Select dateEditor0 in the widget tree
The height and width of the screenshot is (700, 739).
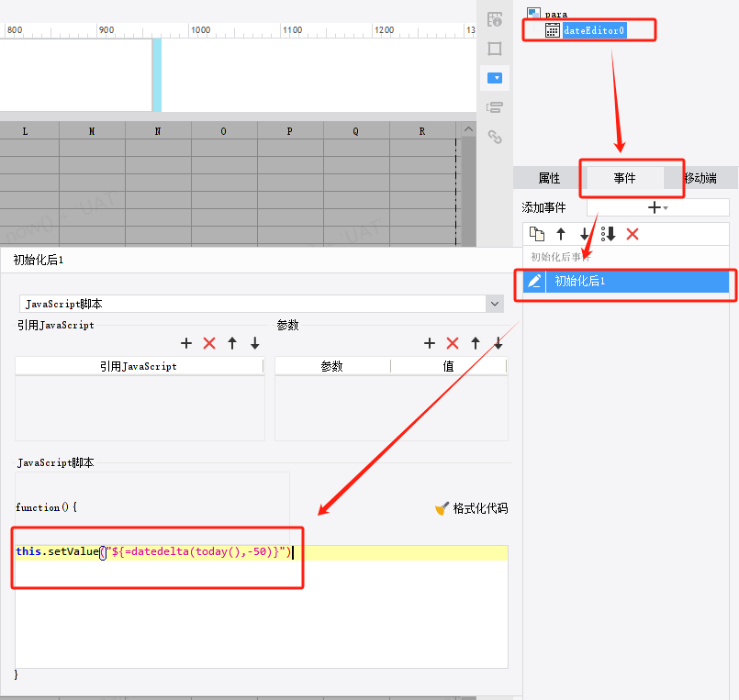594,30
